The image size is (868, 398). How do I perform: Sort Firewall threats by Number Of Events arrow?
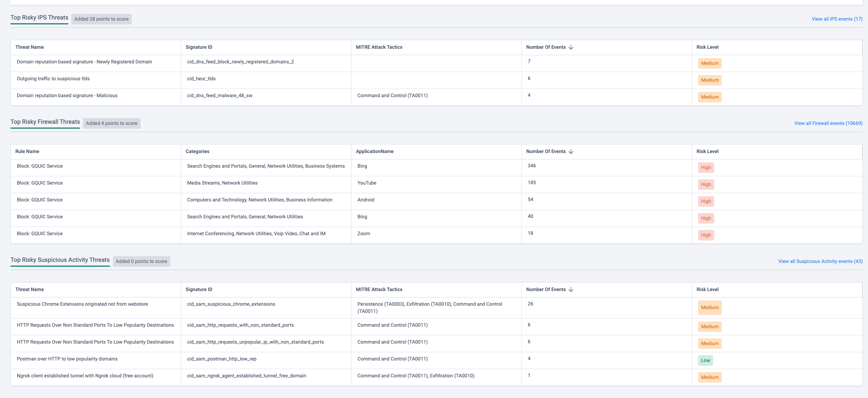tap(571, 152)
